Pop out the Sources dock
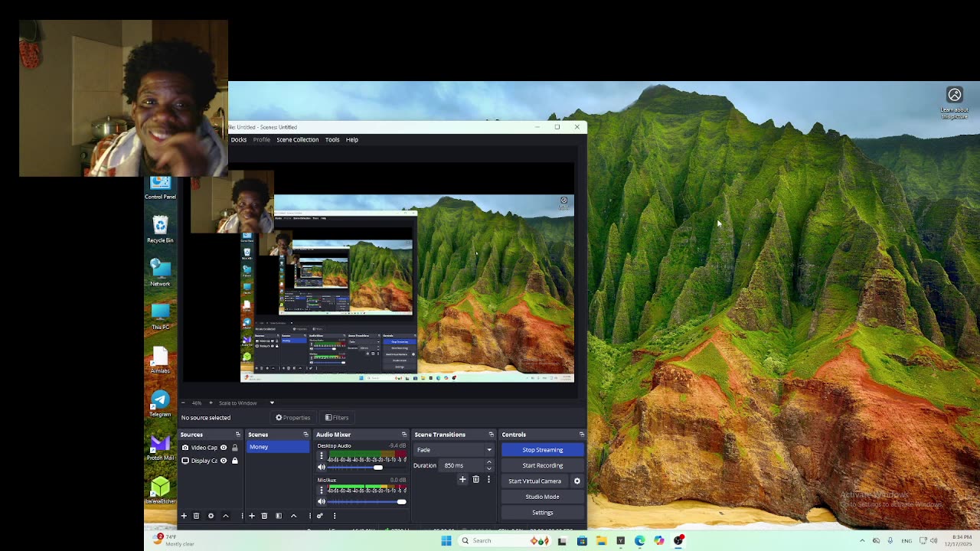980x551 pixels. pyautogui.click(x=237, y=435)
